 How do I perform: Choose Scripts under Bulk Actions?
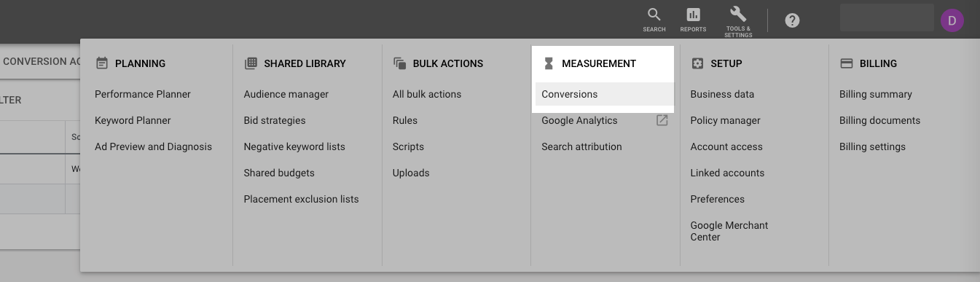(408, 146)
